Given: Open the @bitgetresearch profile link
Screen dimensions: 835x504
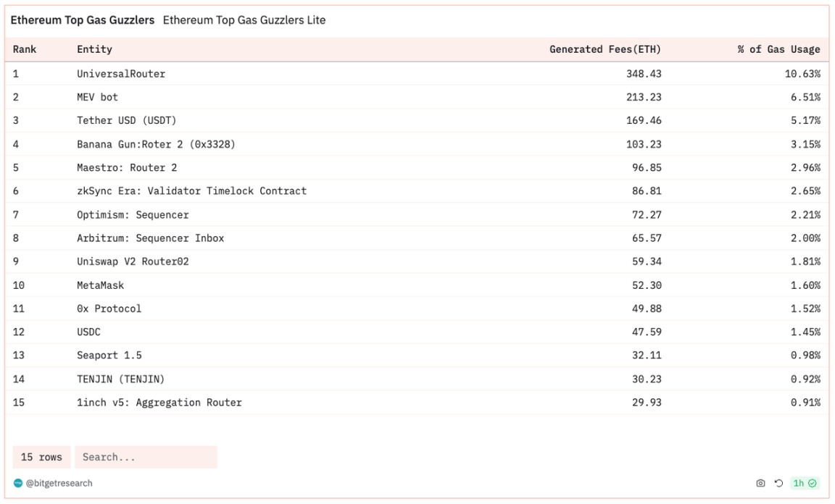Looking at the screenshot, I should (x=59, y=483).
